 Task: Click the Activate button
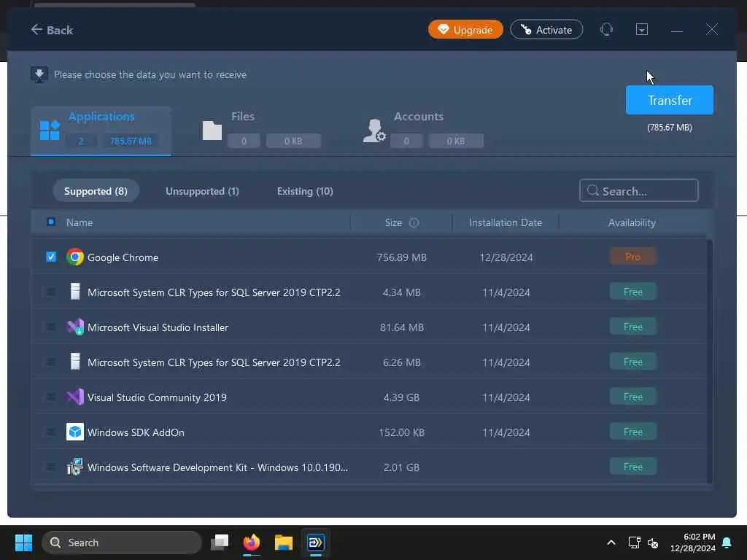tap(546, 29)
